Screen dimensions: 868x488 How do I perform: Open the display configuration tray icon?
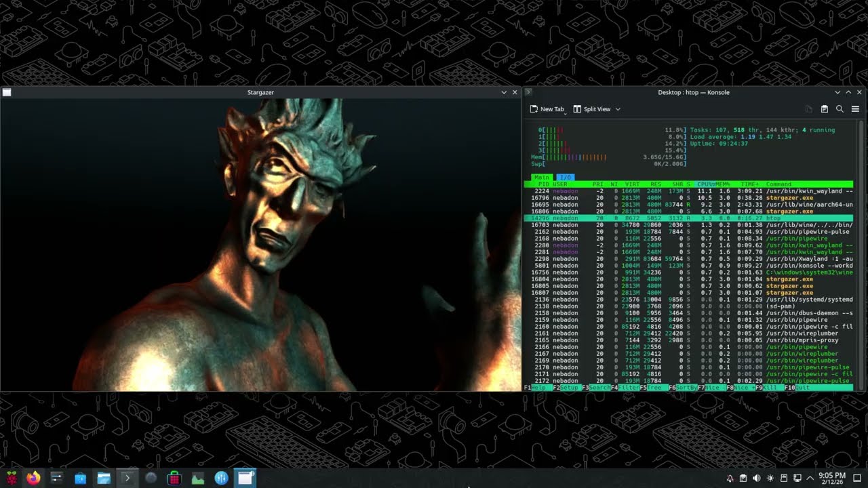[x=797, y=479]
